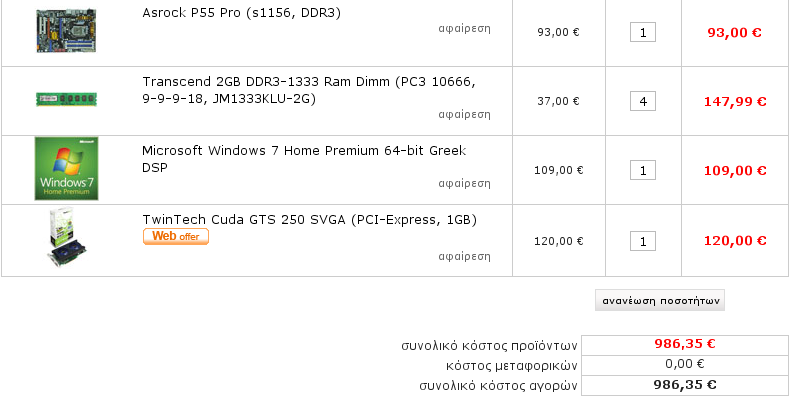The image size is (794, 400).
Task: Open TwinTech Cuda GTS 250 SVGA product link
Action: (x=309, y=219)
